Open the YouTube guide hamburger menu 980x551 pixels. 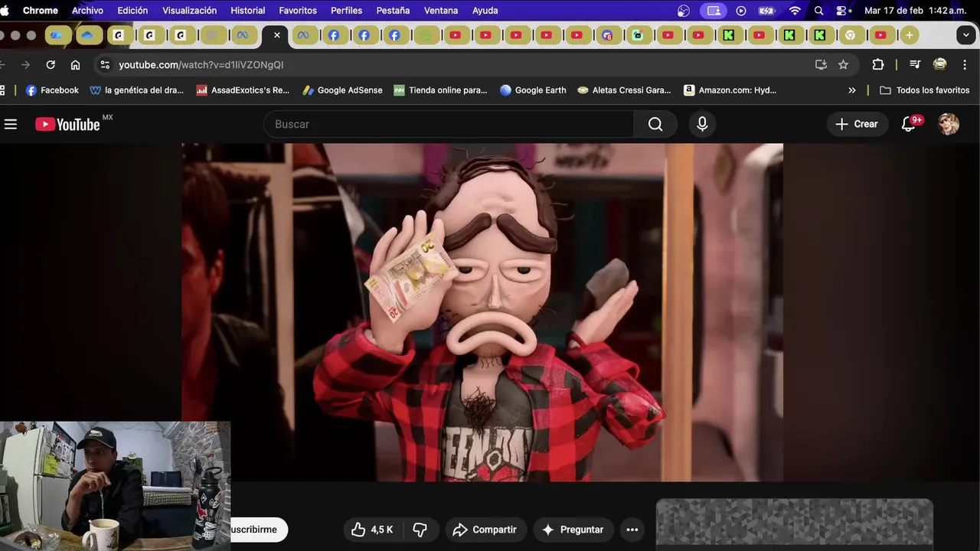[11, 124]
